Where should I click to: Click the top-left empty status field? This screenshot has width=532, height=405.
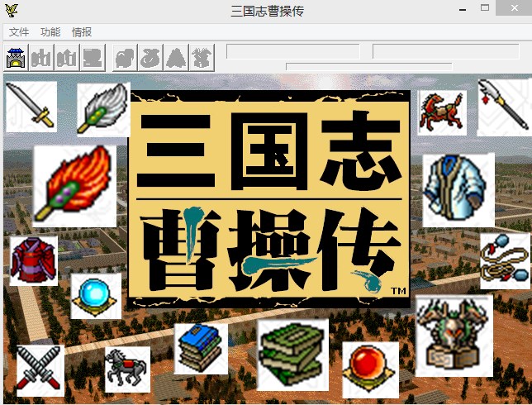coord(293,51)
